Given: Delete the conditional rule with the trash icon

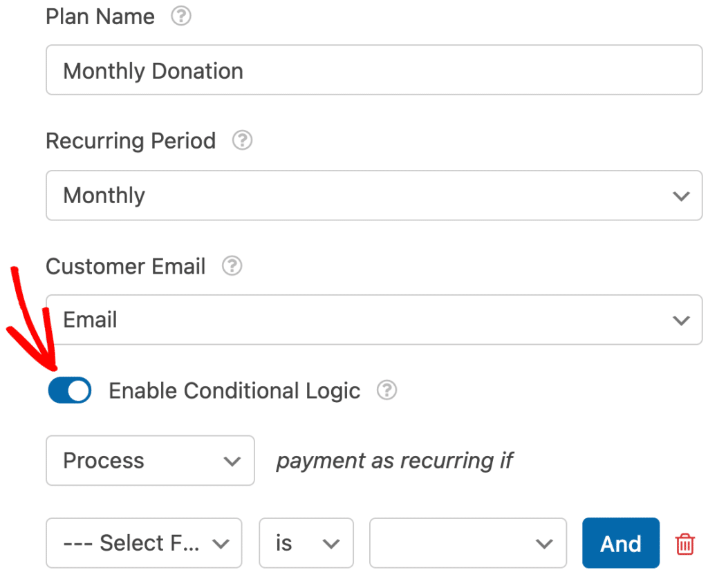Looking at the screenshot, I should click(x=684, y=544).
